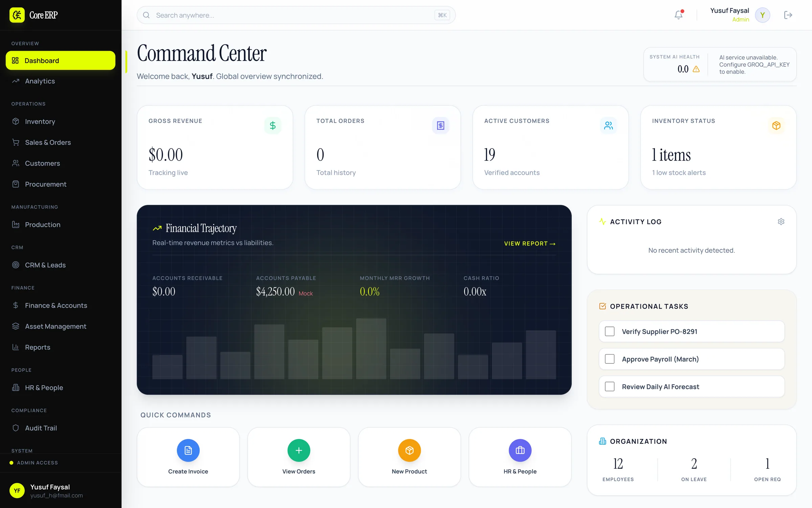The image size is (812, 508).
Task: Click the "$4,250.00" accounts payable value
Action: click(x=275, y=291)
